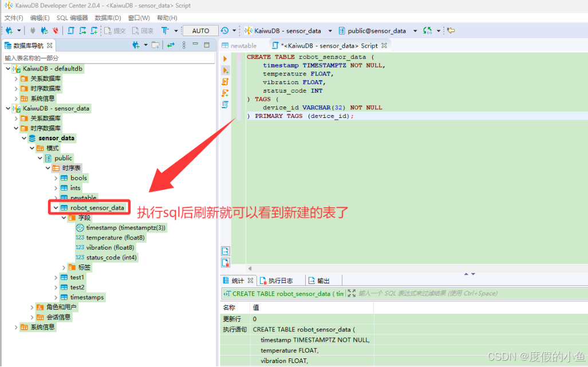Collapse the robot_sensor_data table node
Image resolution: width=588 pixels, height=367 pixels.
pyautogui.click(x=56, y=208)
